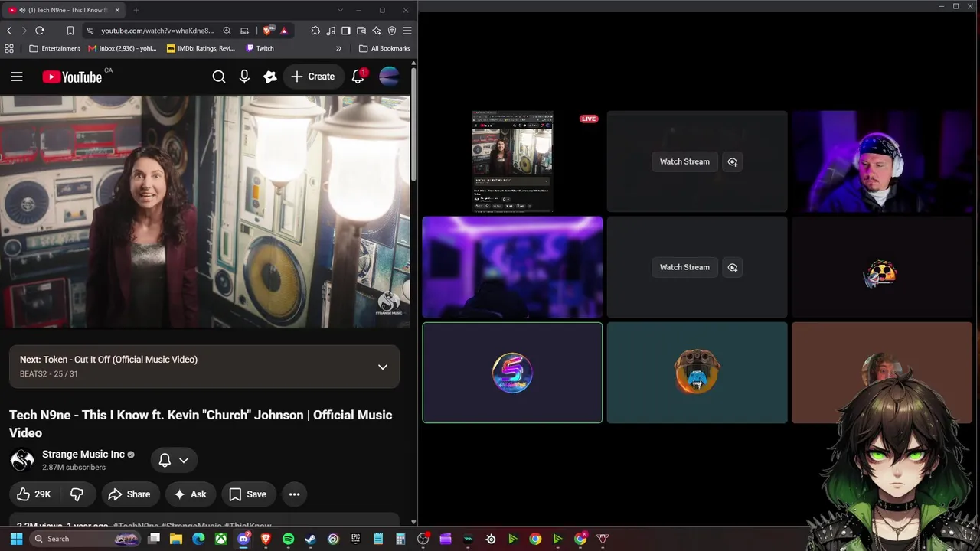This screenshot has width=980, height=551.
Task: Mute the tab via the speaker icon
Action: point(21,10)
